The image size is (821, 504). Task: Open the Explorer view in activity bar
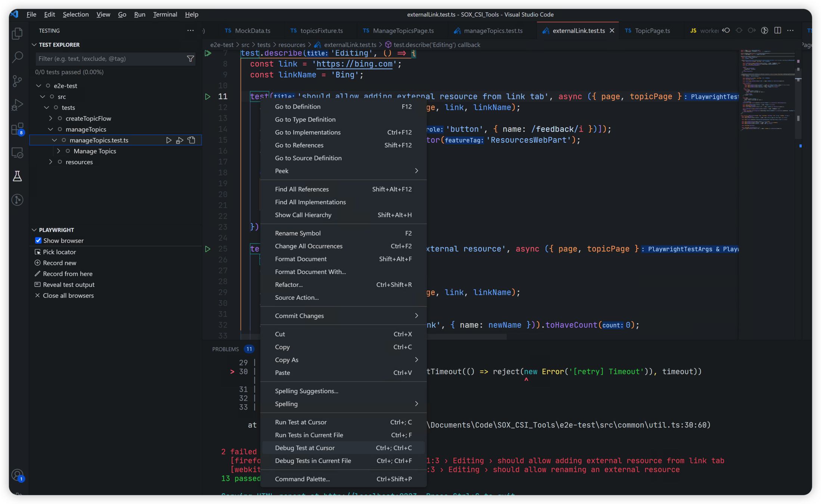point(17,34)
